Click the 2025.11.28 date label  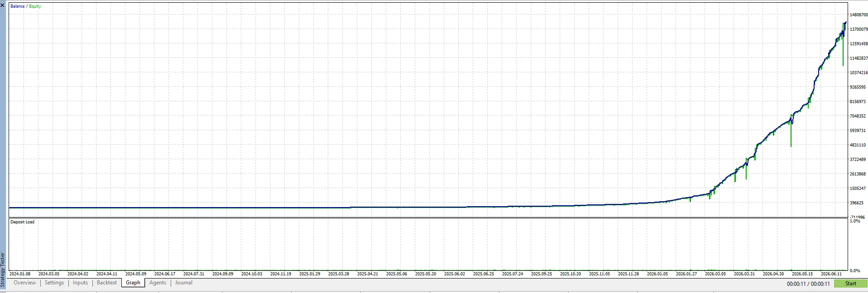tap(628, 274)
